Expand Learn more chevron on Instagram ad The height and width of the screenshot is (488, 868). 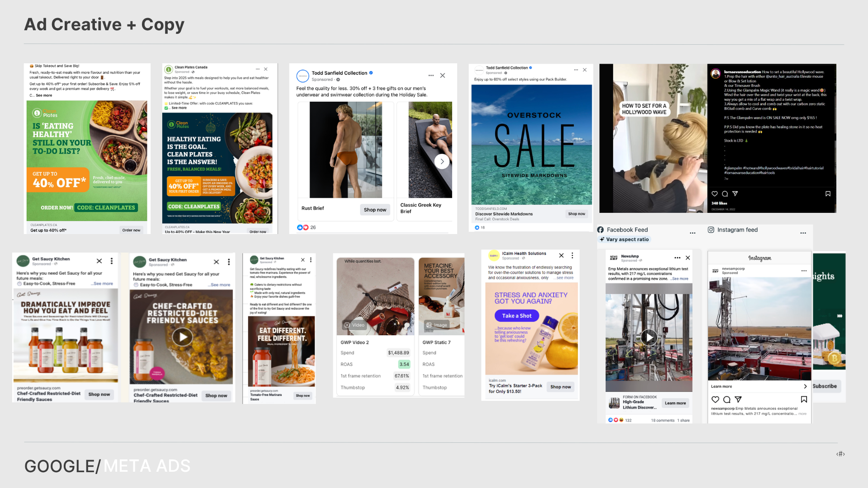click(805, 386)
